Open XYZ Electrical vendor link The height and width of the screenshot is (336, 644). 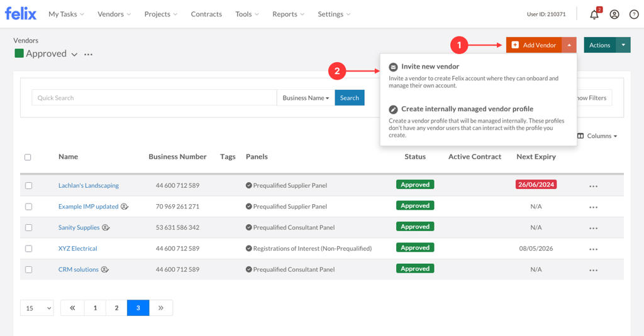77,248
